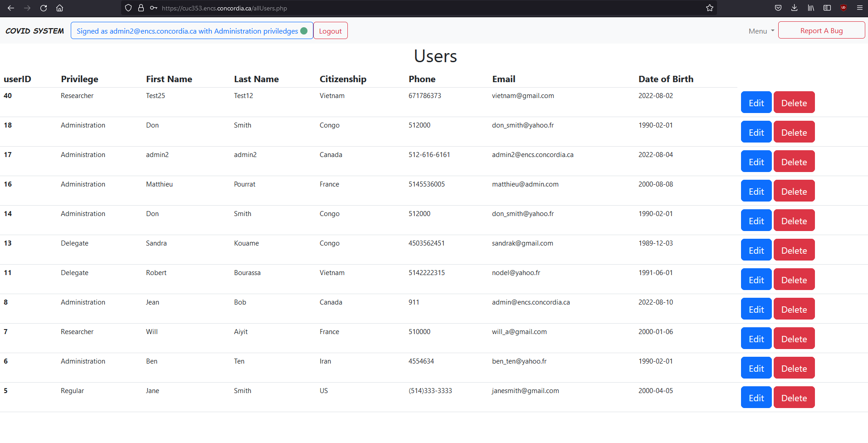Bookmark this page with star

point(710,8)
